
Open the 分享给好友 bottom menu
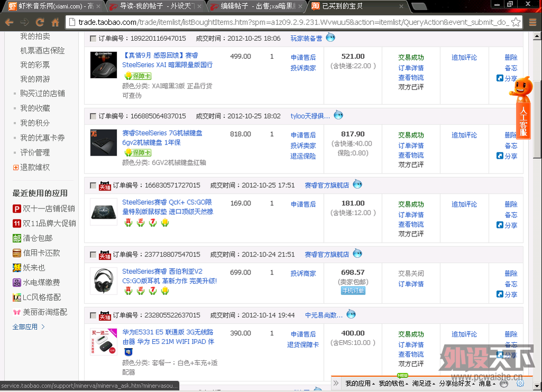pos(457,384)
